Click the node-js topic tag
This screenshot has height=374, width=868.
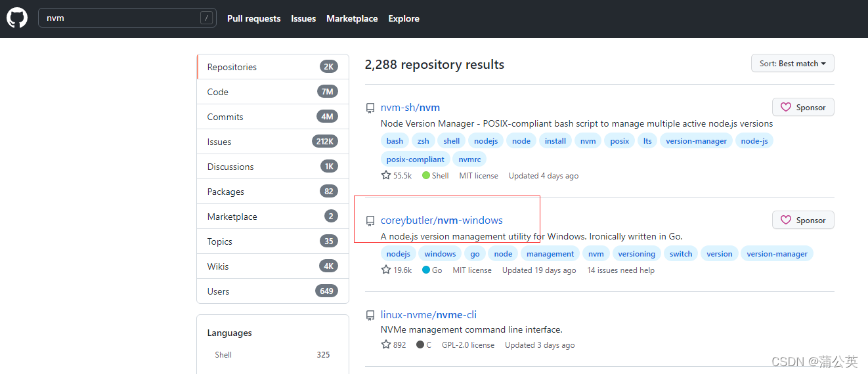(754, 141)
